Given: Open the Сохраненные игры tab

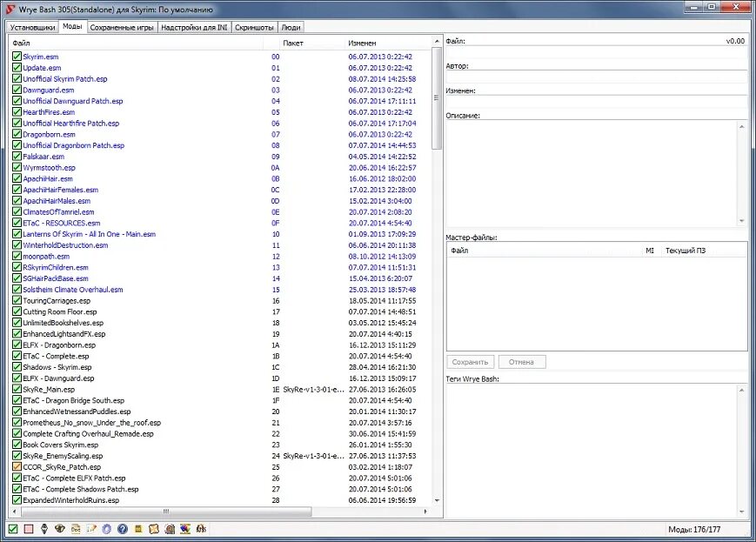Looking at the screenshot, I should click(122, 28).
